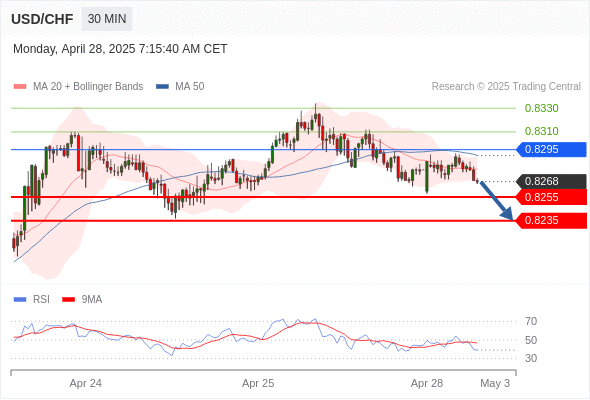Click the USD/CHF pair title
Viewport: 590px width, 400px height.
click(42, 19)
